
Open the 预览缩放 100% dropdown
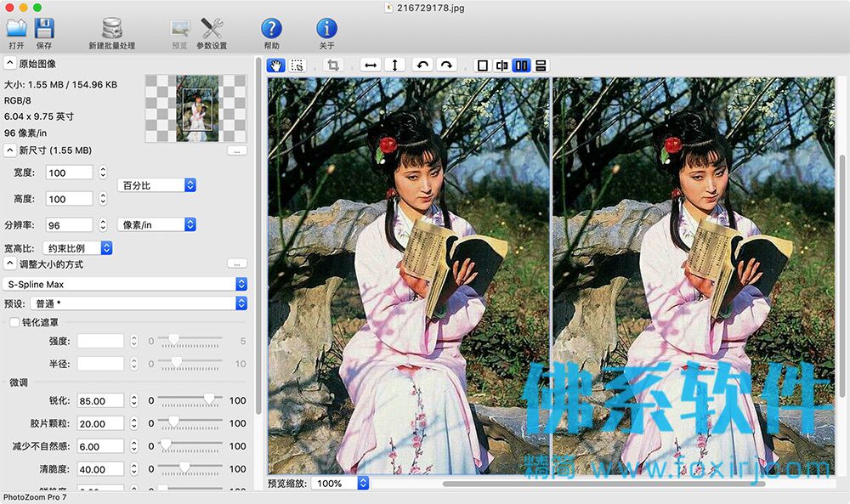tap(340, 483)
